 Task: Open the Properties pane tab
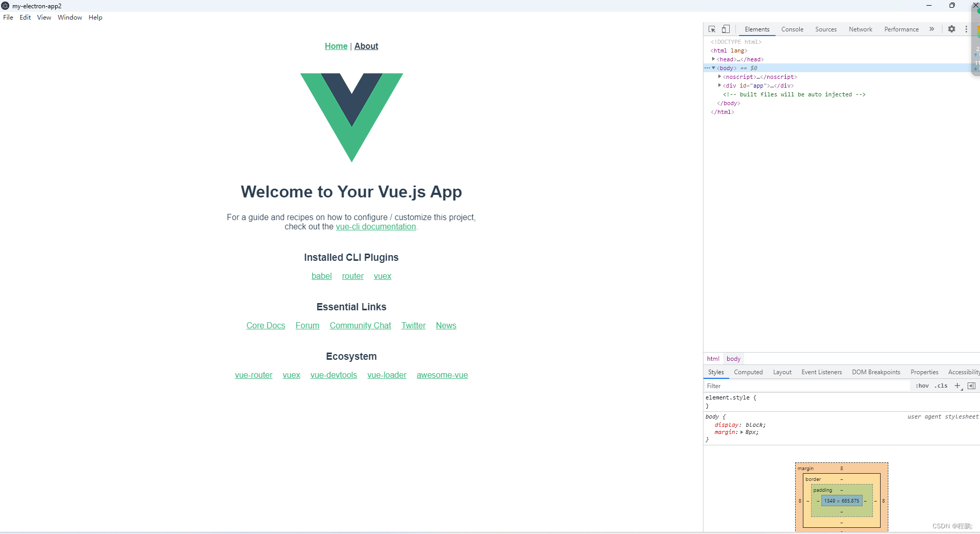924,372
